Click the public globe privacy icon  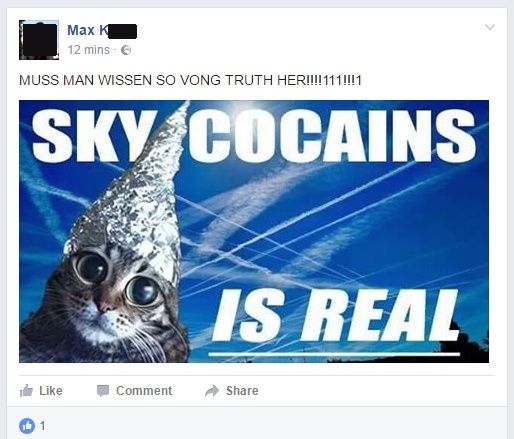[126, 50]
